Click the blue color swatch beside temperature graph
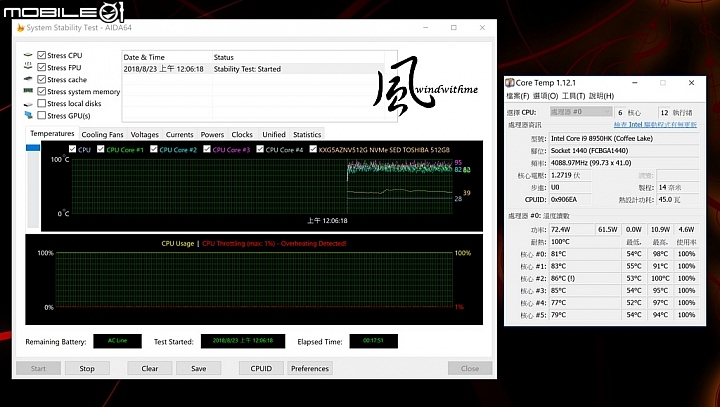The image size is (720, 407). coord(33,147)
